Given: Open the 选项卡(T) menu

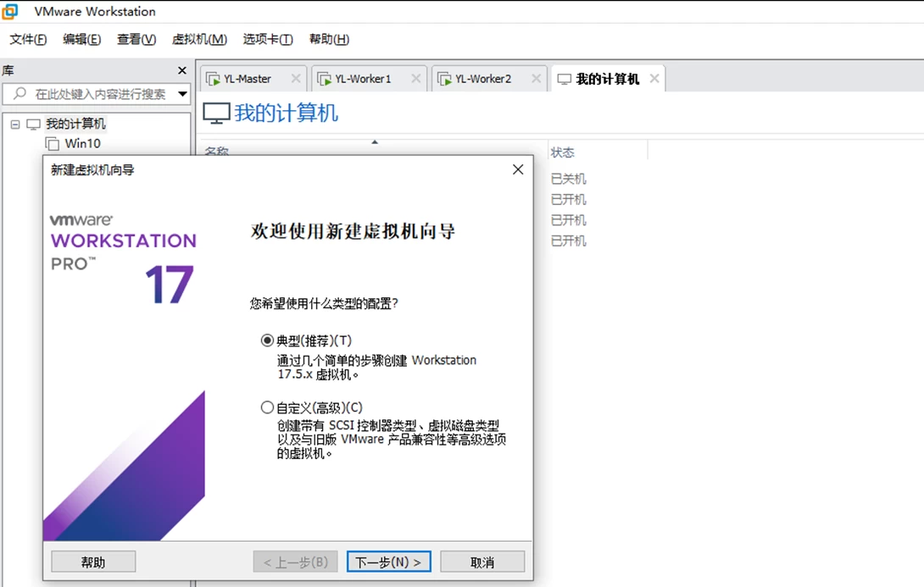Looking at the screenshot, I should (268, 40).
